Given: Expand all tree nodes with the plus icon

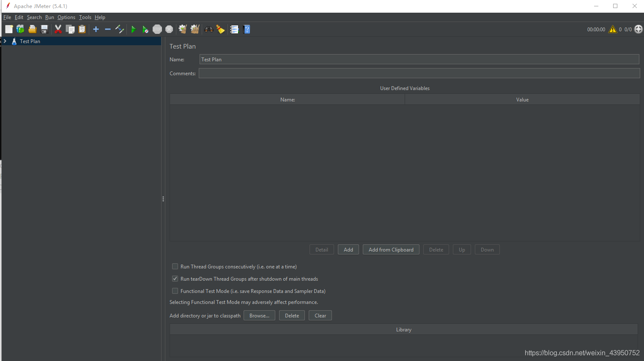Looking at the screenshot, I should pyautogui.click(x=96, y=29).
